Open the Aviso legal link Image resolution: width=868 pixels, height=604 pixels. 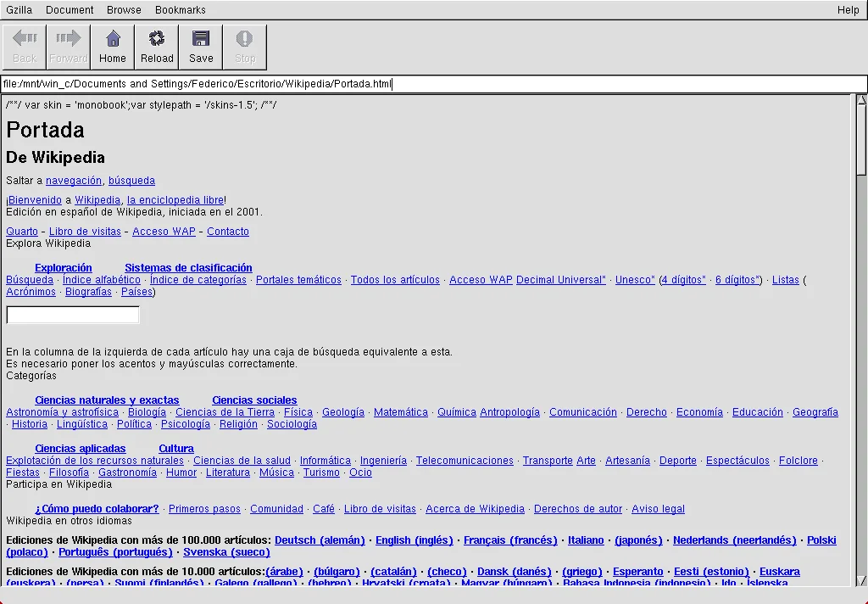point(658,509)
